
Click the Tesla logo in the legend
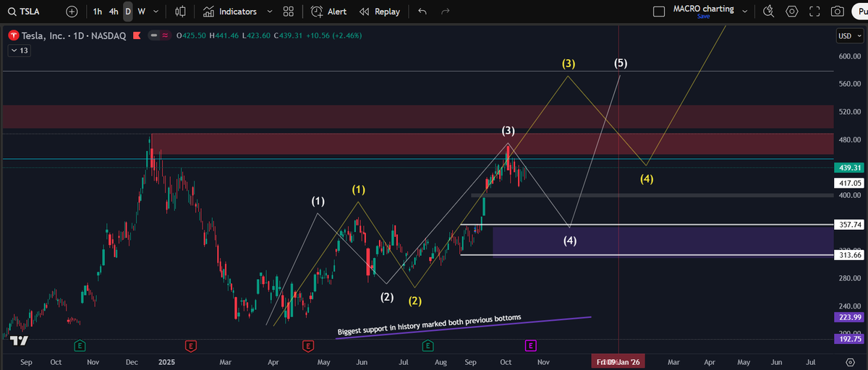13,35
